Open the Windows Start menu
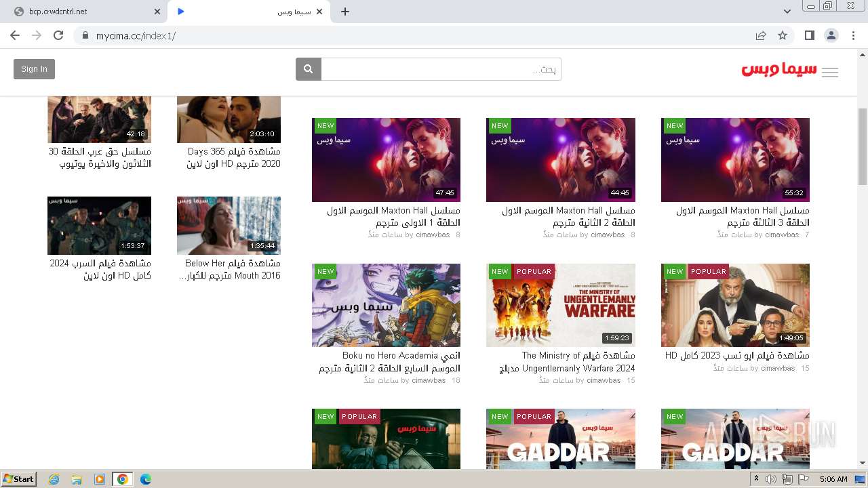Viewport: 868px width, 488px height. coord(19,479)
